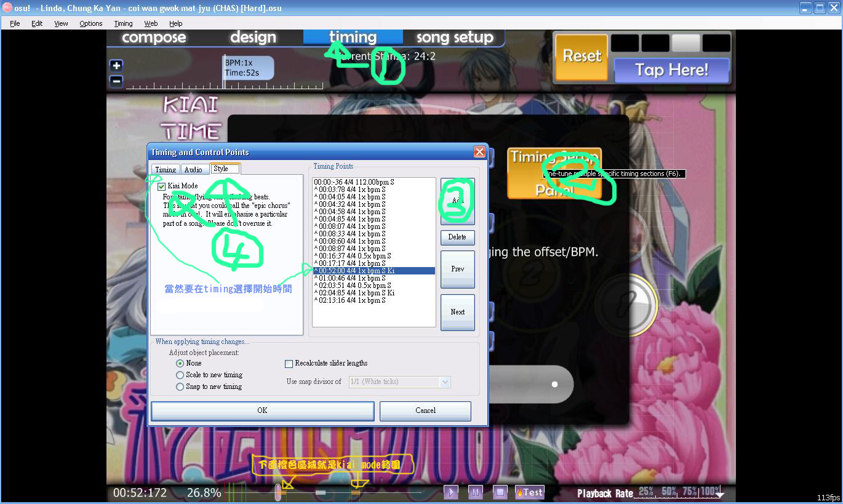Start playback with the play button

[451, 492]
